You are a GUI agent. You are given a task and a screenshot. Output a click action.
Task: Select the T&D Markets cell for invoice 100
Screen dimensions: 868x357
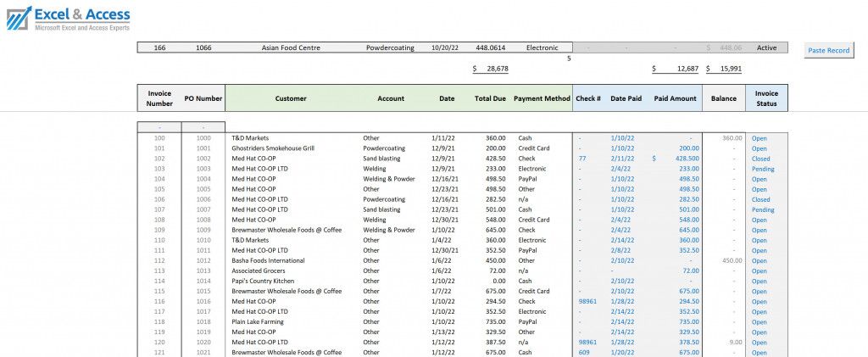[x=250, y=138]
